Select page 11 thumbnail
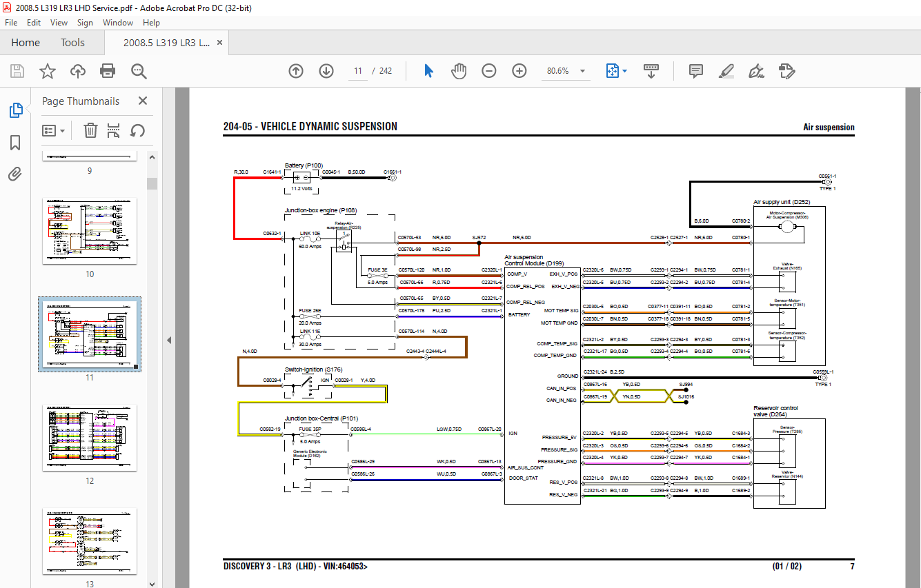 (90, 334)
